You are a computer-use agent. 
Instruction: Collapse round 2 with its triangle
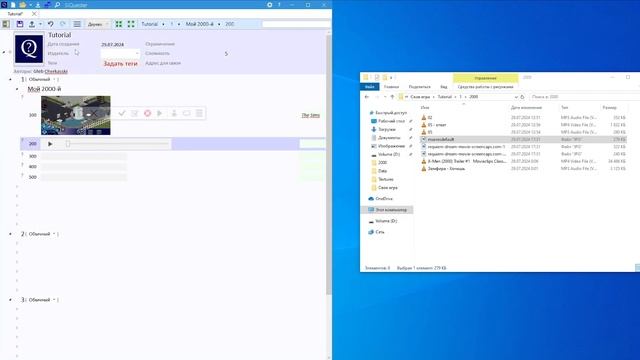coord(10,234)
